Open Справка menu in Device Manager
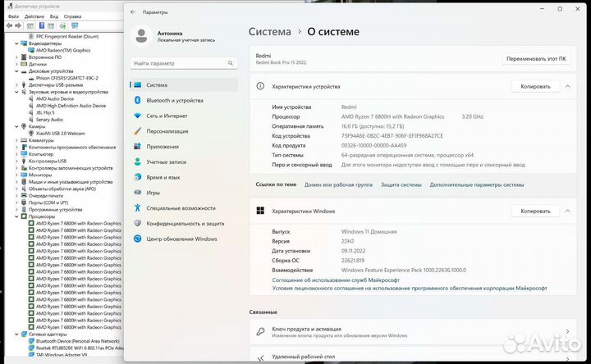 72,16
